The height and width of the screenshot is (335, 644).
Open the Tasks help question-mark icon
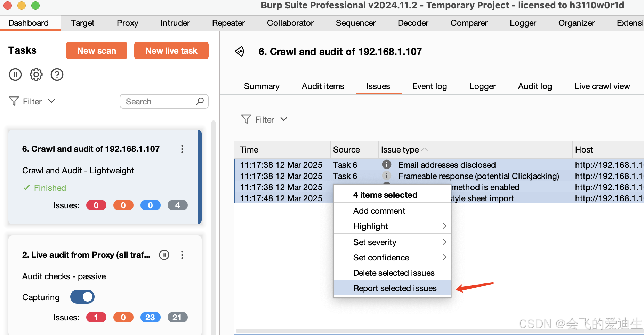click(x=57, y=75)
